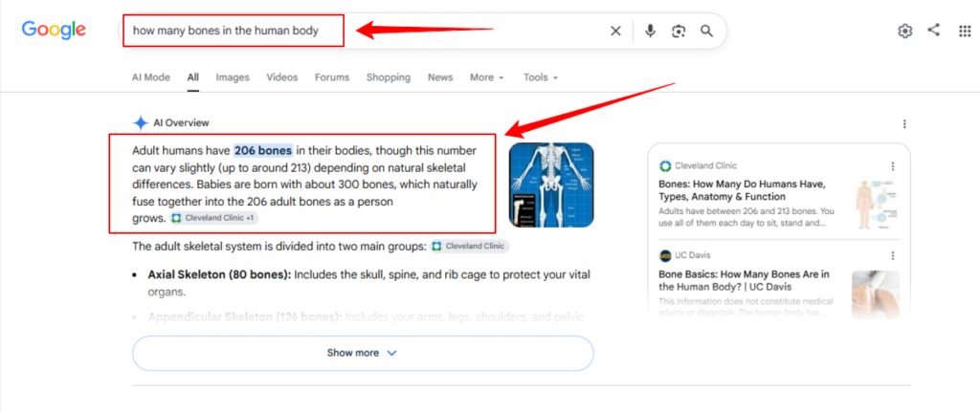Clear the search query with X icon
Screen dimensions: 980x412
615,32
